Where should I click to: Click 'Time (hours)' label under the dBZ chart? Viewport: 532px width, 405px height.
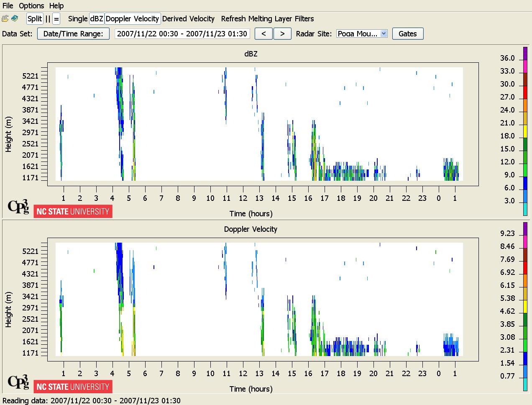click(x=251, y=214)
